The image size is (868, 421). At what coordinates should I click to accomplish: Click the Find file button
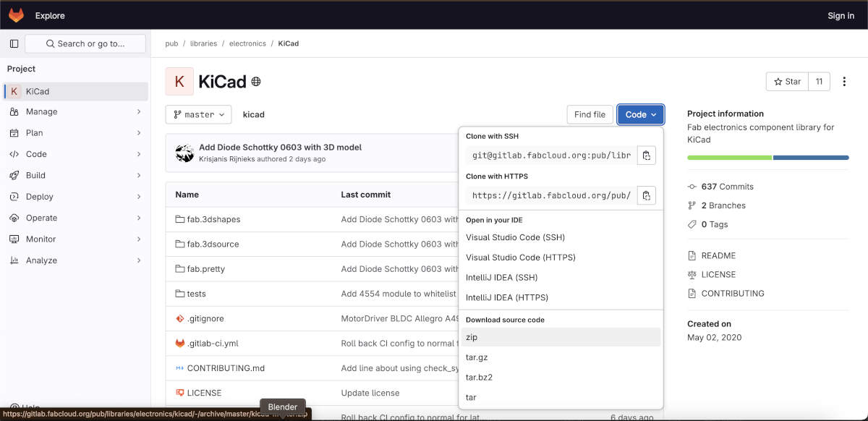(590, 114)
